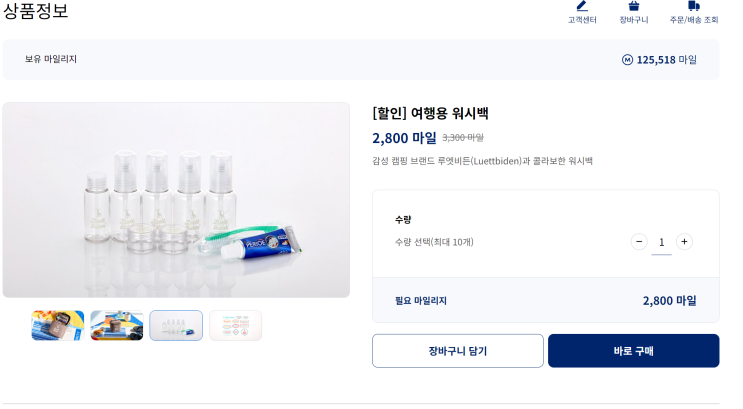Click the quantity number input field
The width and height of the screenshot is (743, 409).
tap(661, 243)
